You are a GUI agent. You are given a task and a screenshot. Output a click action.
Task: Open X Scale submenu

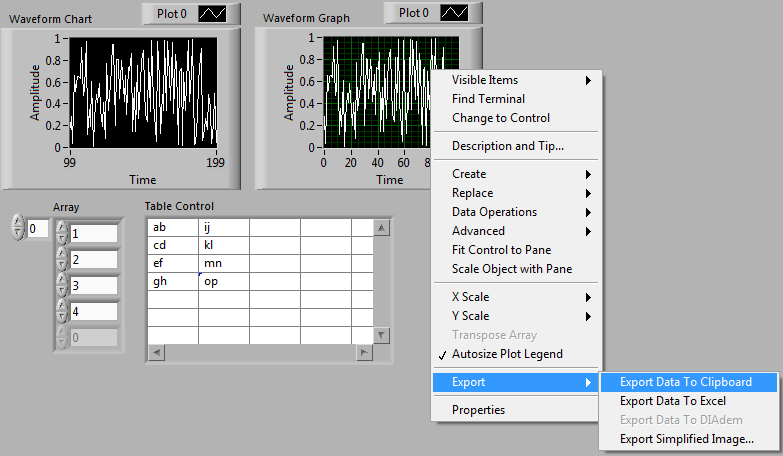coord(516,297)
